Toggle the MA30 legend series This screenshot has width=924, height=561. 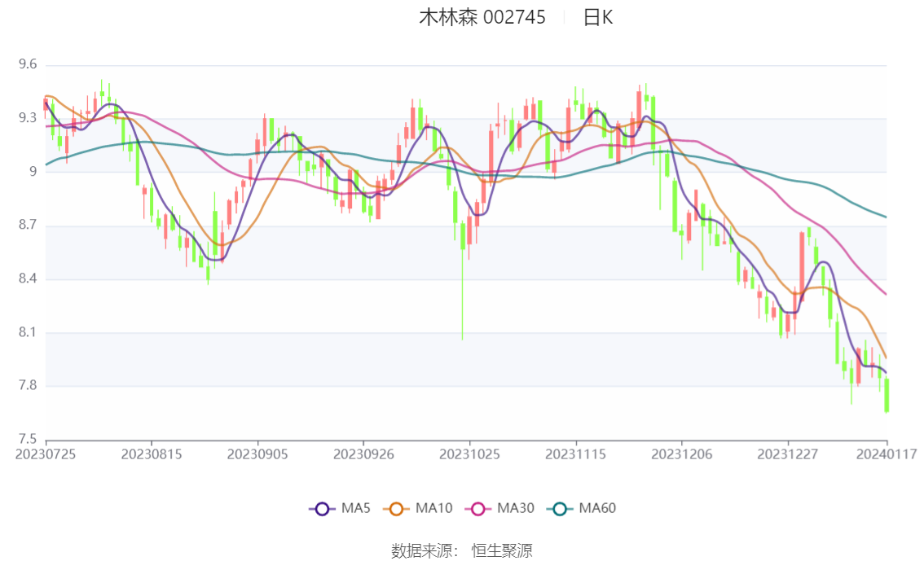(x=499, y=508)
